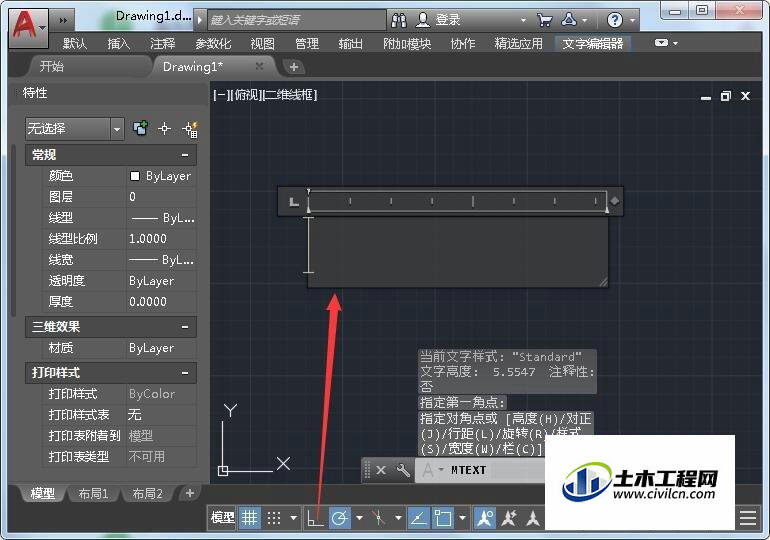
Task: Click the ruler first-line indent marker
Action: (308, 191)
